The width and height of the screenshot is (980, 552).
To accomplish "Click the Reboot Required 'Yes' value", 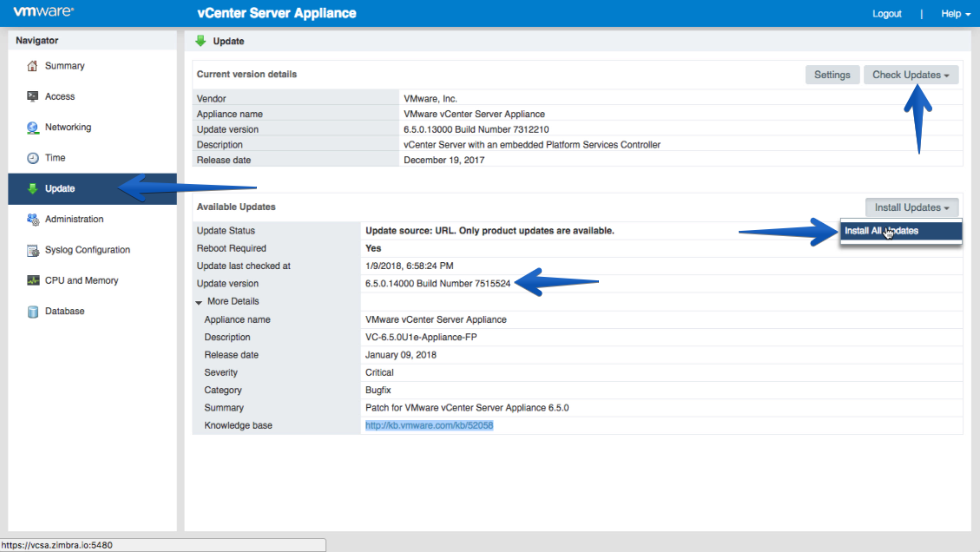I will (x=373, y=248).
